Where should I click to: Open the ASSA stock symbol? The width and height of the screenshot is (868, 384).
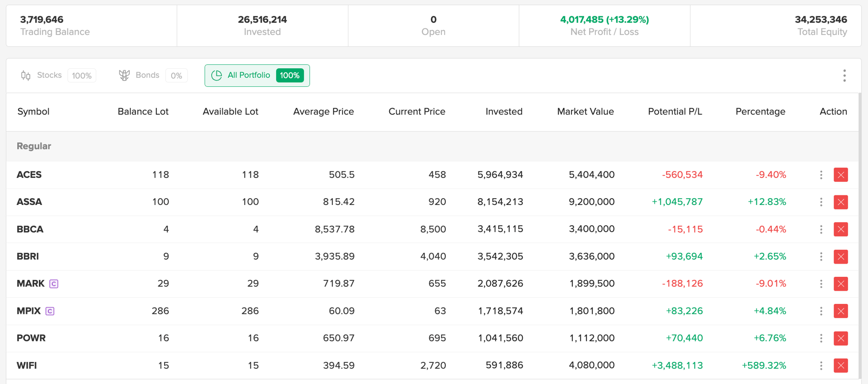pos(29,202)
